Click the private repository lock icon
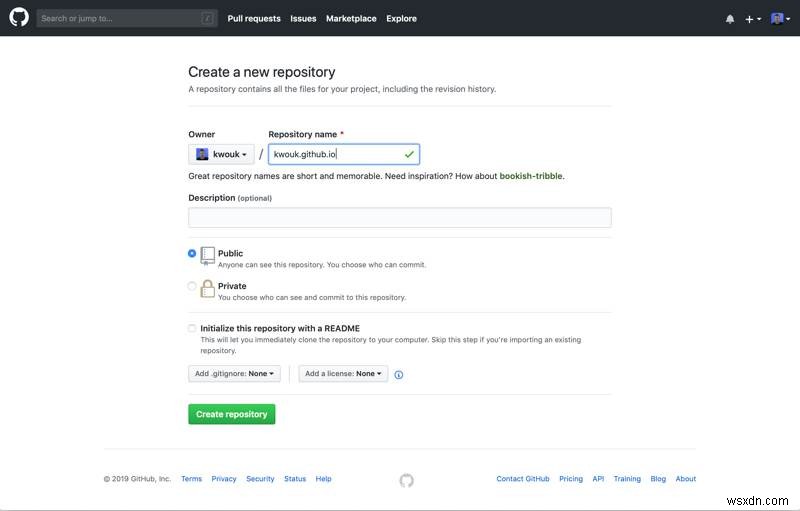800x511 pixels. pyautogui.click(x=208, y=288)
